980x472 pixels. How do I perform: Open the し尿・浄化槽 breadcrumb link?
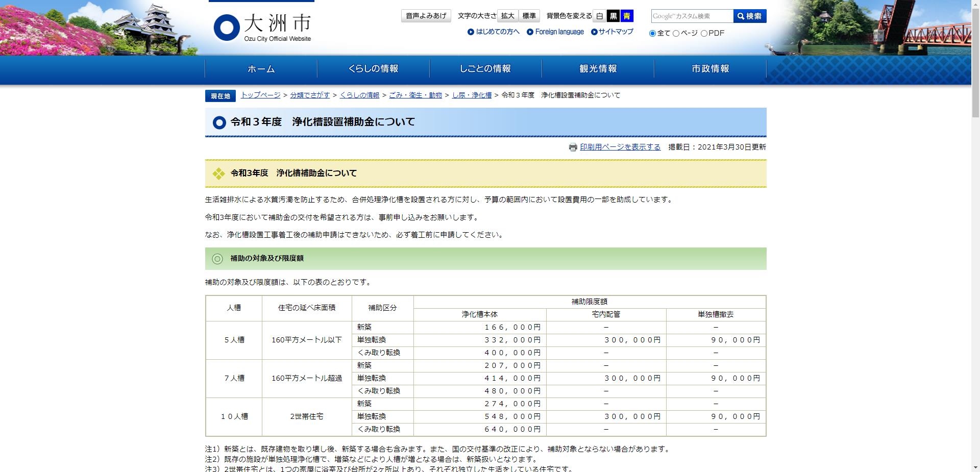click(472, 95)
